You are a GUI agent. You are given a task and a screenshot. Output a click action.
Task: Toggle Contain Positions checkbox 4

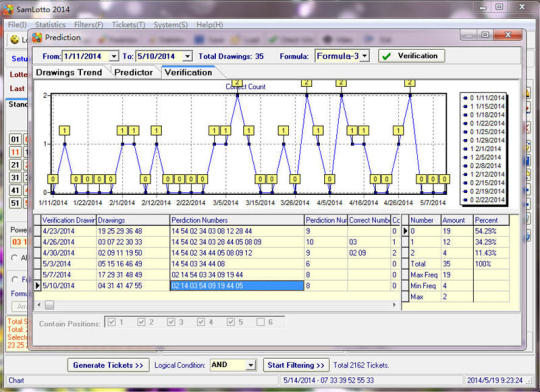tap(201, 322)
